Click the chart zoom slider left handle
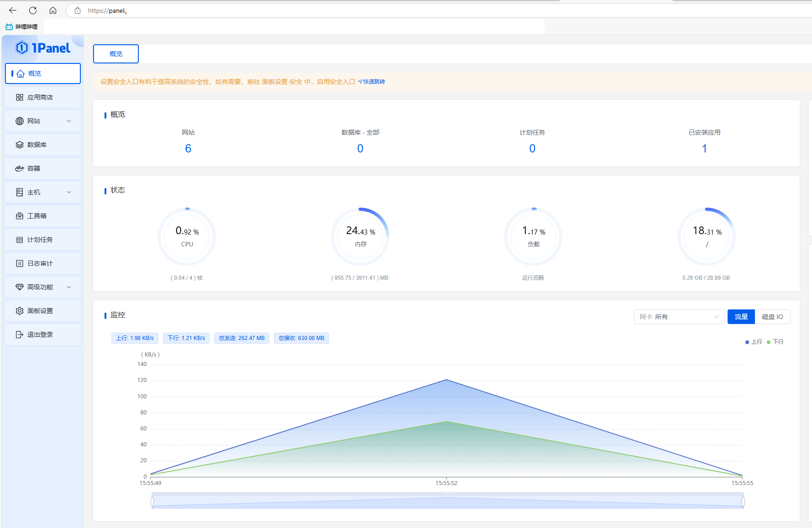The height and width of the screenshot is (528, 812). pyautogui.click(x=152, y=502)
